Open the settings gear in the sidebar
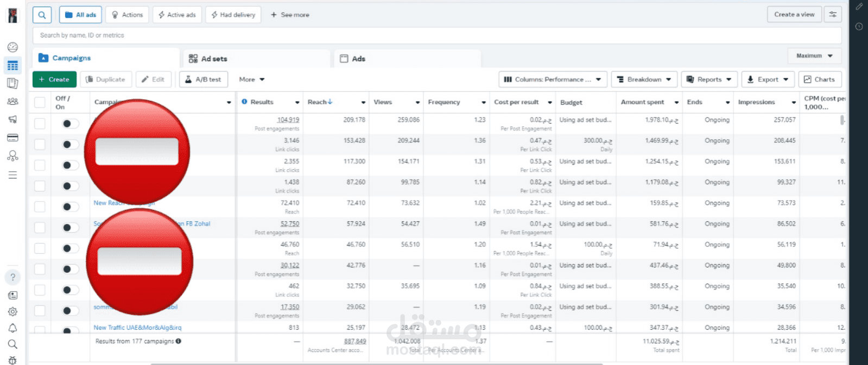 pos(12,312)
